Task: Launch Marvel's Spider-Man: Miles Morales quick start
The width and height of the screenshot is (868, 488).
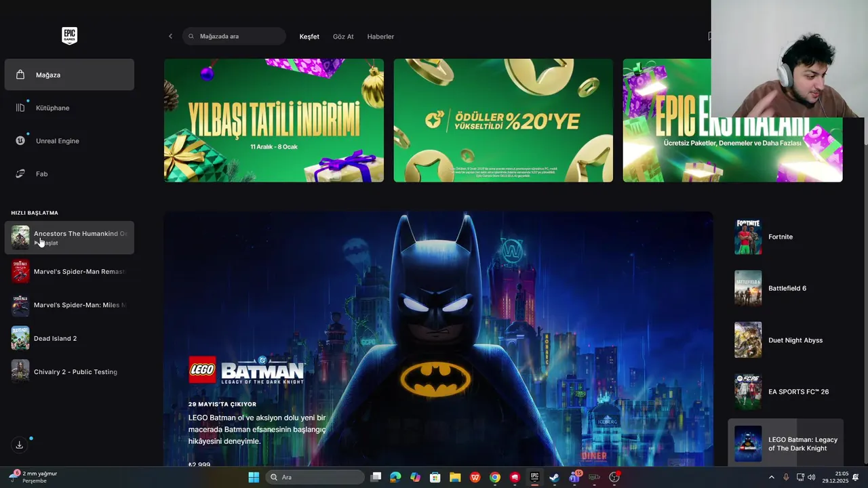Action: click(x=69, y=305)
